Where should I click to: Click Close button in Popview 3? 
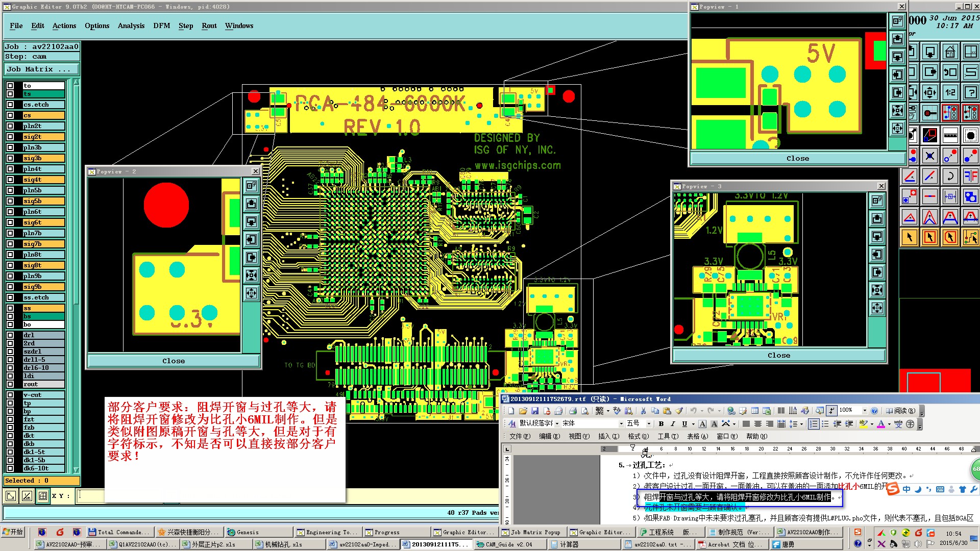tap(778, 356)
